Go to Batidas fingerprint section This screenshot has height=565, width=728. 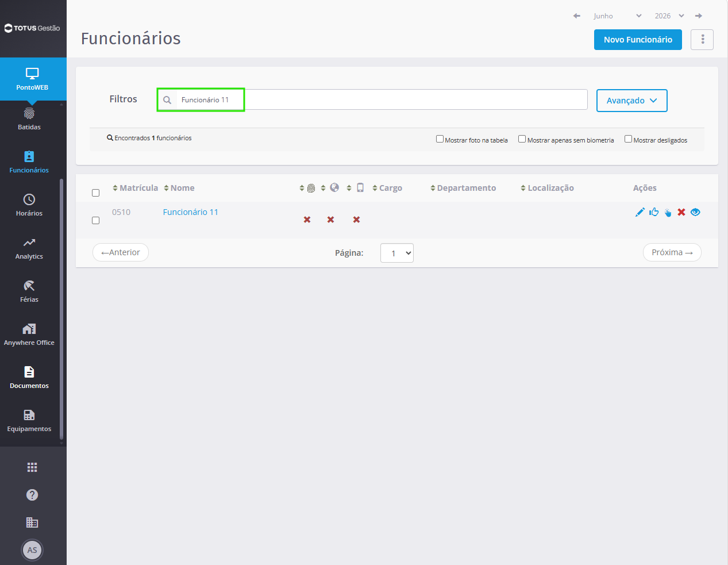(x=29, y=119)
